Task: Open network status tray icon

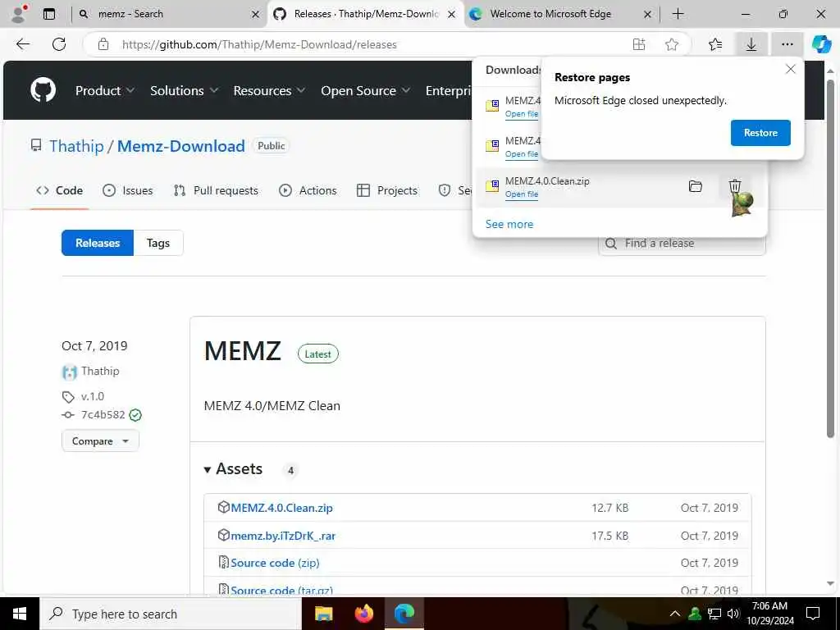Action: (714, 614)
